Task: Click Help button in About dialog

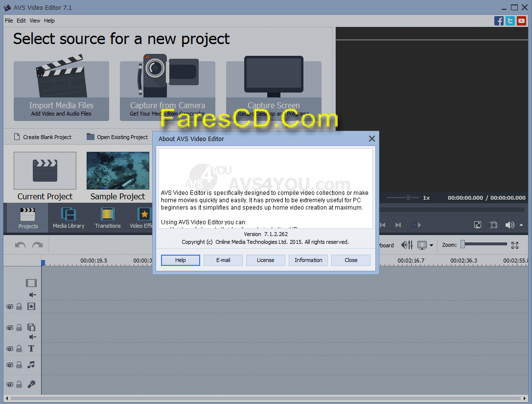Action: (181, 260)
